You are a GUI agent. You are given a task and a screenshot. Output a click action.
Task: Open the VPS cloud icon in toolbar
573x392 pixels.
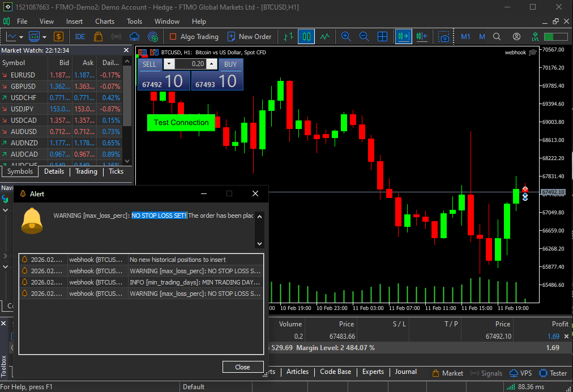coord(135,37)
